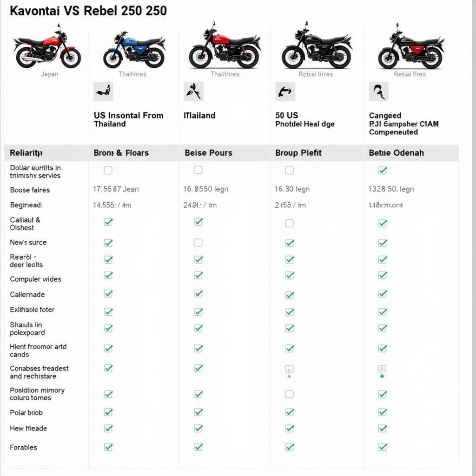Uncheck Dollar eurrlits box under Betne Odenah

click(x=383, y=171)
